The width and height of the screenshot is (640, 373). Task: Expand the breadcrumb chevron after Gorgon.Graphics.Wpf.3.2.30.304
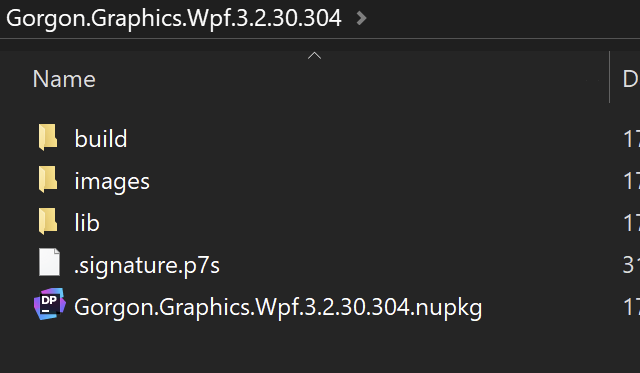pos(361,18)
